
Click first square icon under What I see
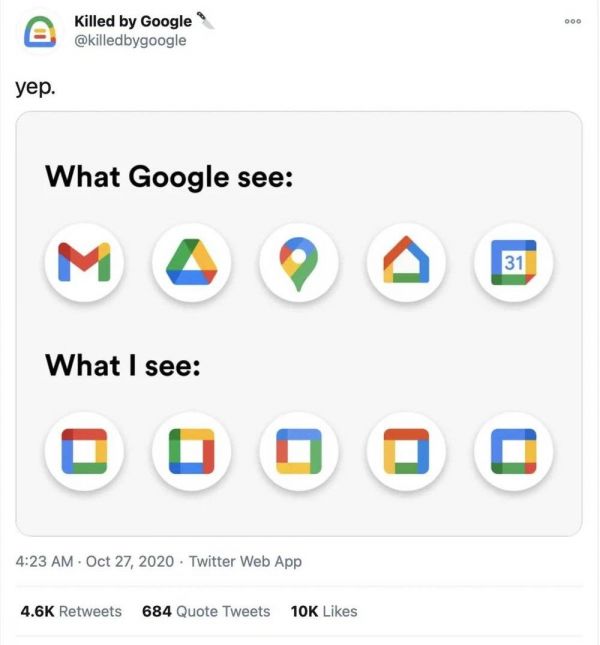tap(84, 451)
